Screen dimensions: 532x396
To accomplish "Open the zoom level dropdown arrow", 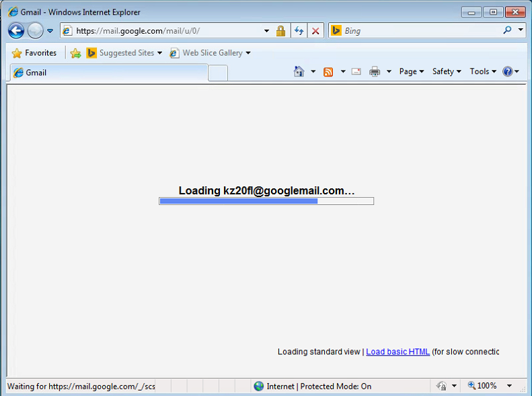I will coord(509,386).
